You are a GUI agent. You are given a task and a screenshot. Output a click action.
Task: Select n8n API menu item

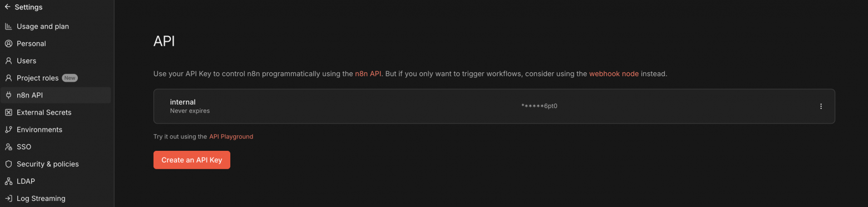(x=56, y=95)
